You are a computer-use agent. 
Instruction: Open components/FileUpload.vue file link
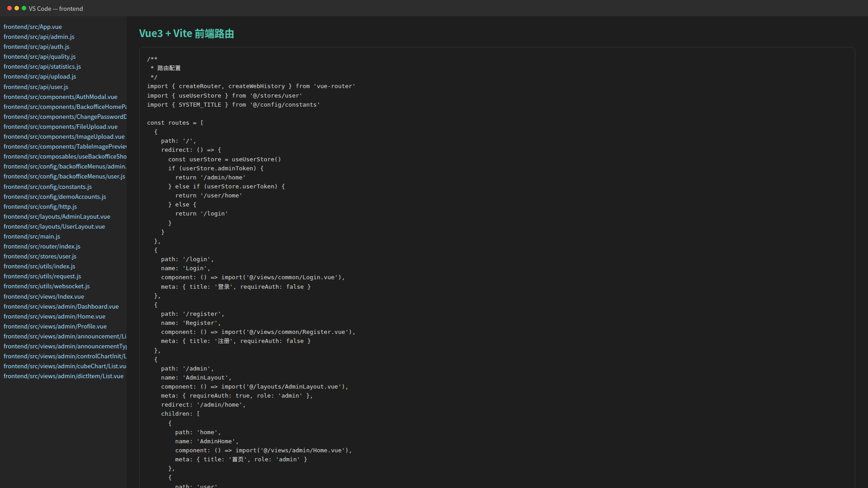click(61, 127)
